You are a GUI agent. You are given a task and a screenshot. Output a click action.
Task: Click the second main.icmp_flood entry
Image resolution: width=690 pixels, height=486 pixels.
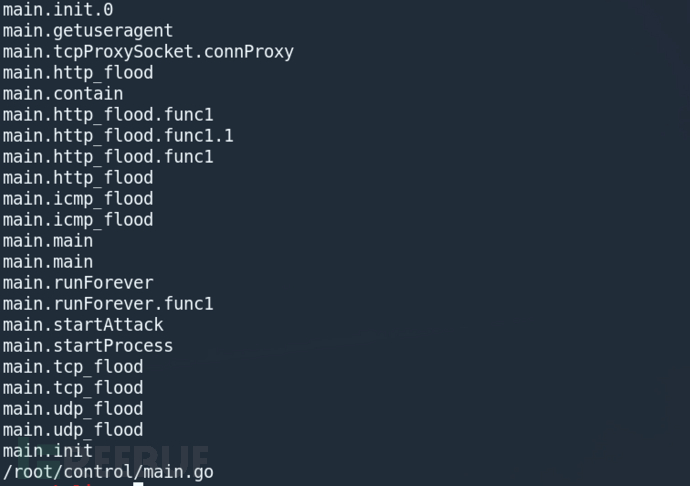(77, 219)
